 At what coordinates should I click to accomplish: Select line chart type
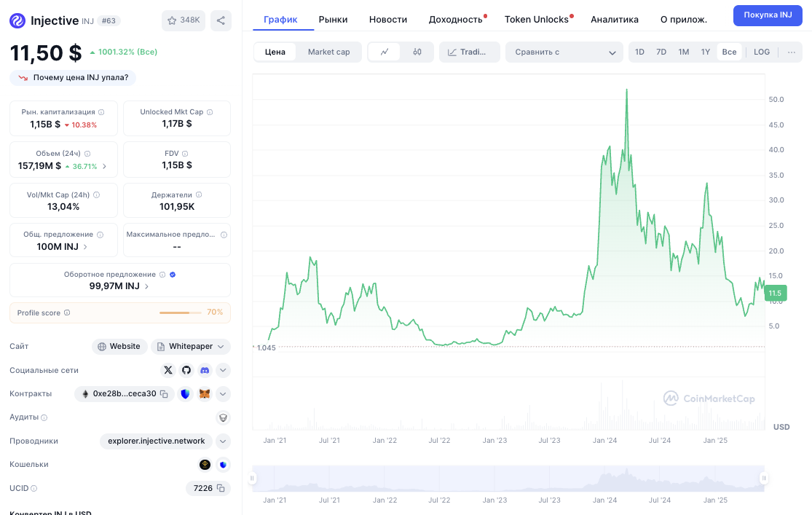385,52
